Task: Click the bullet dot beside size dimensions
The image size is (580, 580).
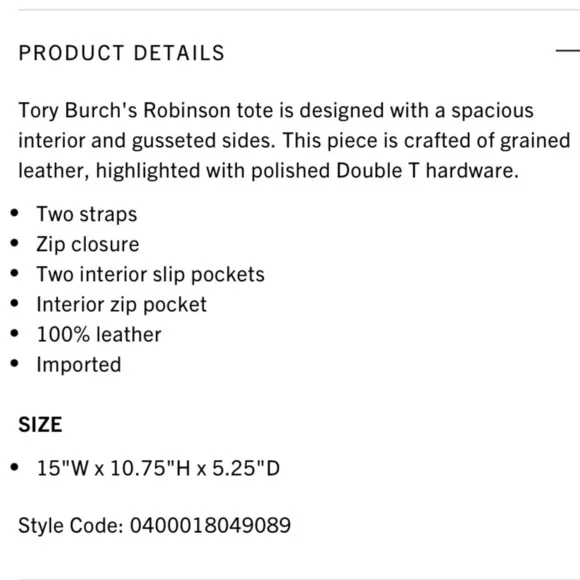Action: 15,467
